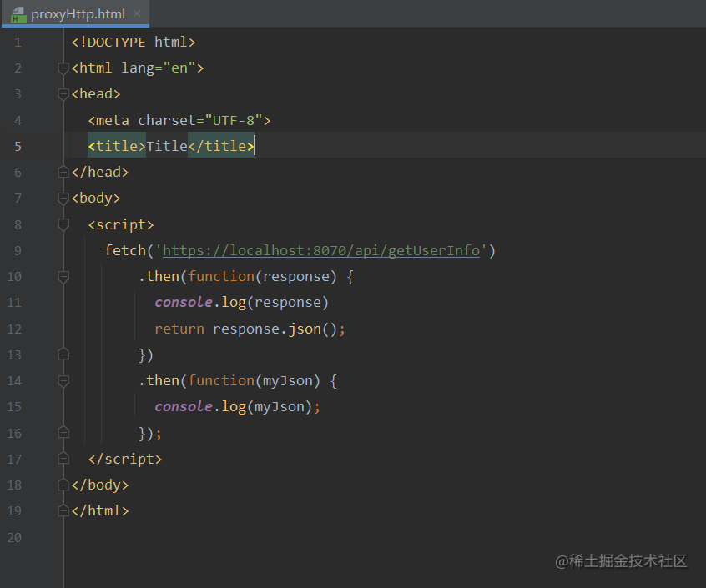Screen dimensions: 706x588
Task: Click the opening <body> tag text
Action: pyautogui.click(x=96, y=199)
